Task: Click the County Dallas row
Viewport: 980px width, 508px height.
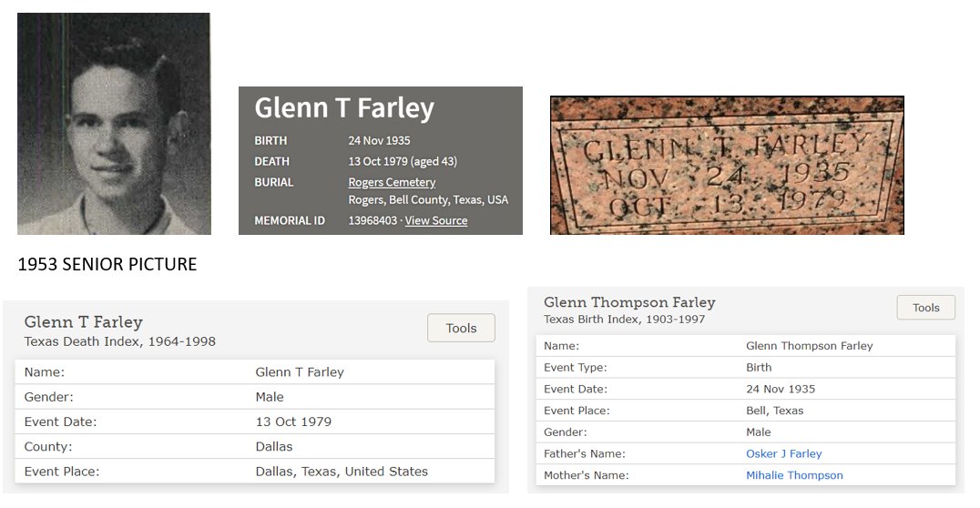Action: (254, 447)
